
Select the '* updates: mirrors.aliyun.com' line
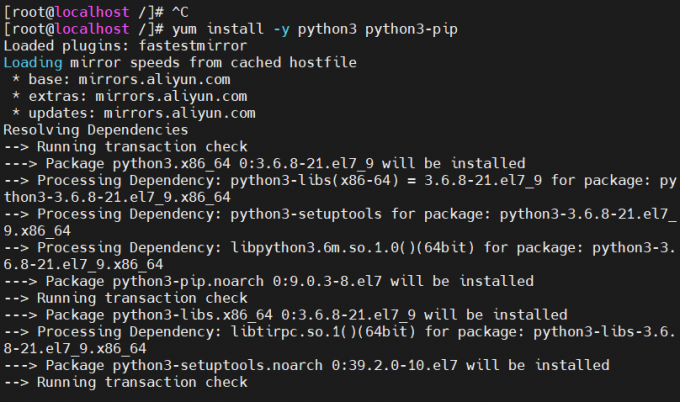tap(134, 113)
